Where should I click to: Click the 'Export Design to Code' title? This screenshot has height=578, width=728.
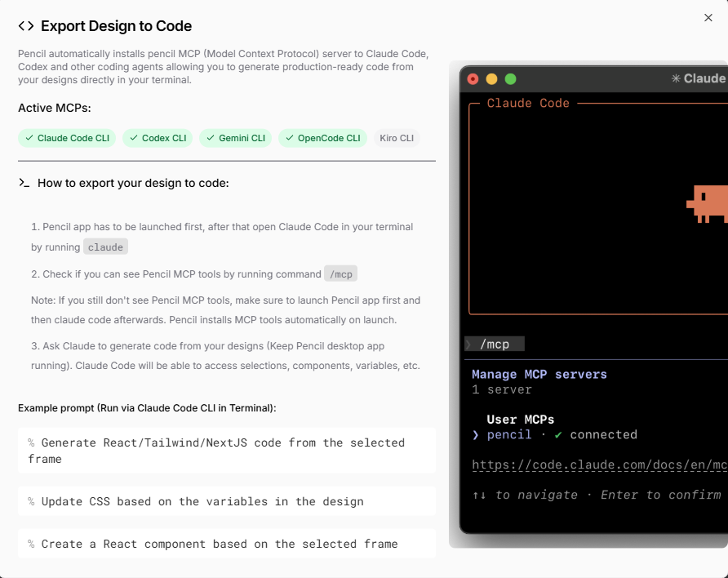click(x=116, y=26)
